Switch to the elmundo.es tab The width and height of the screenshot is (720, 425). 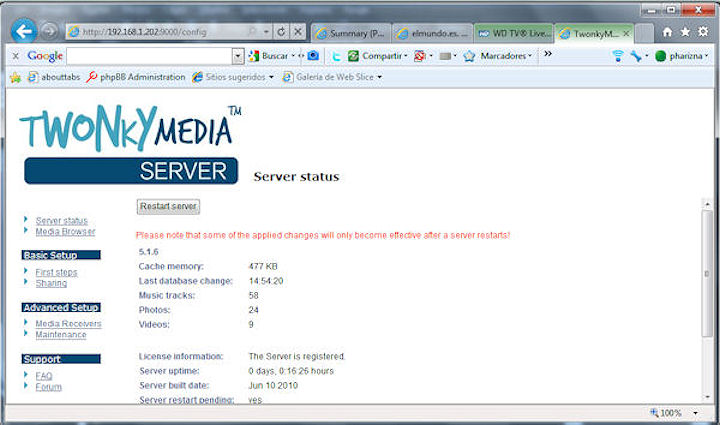(433, 34)
